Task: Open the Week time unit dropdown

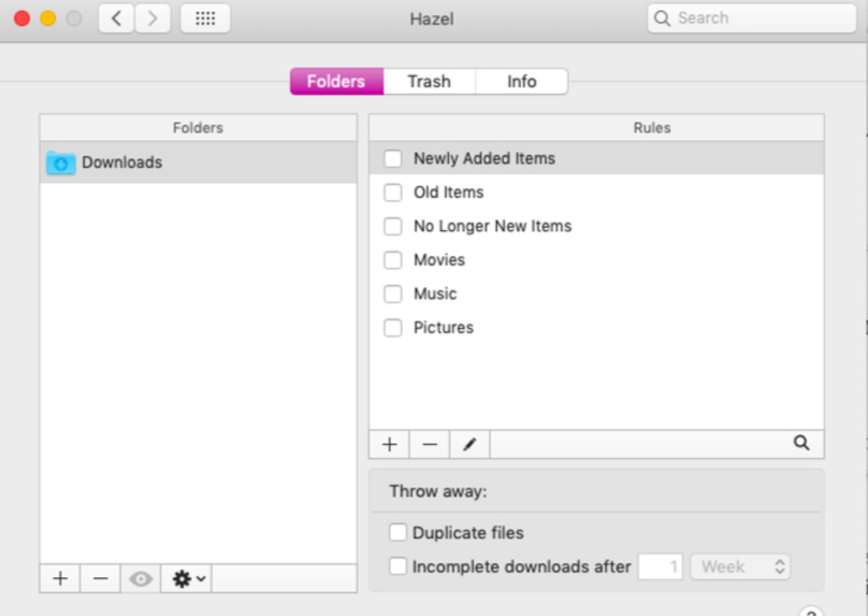Action: click(x=740, y=567)
